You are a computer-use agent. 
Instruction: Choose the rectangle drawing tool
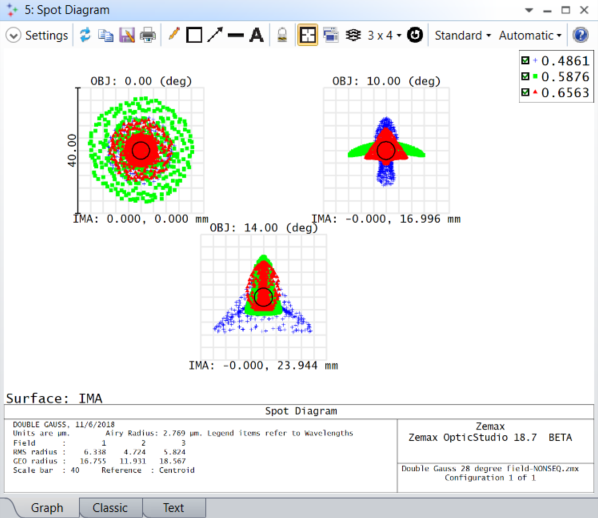pos(194,35)
